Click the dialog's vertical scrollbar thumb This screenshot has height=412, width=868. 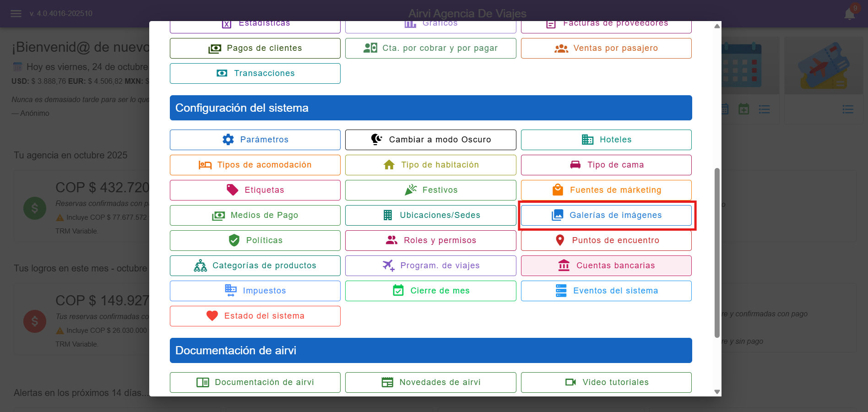(x=717, y=252)
